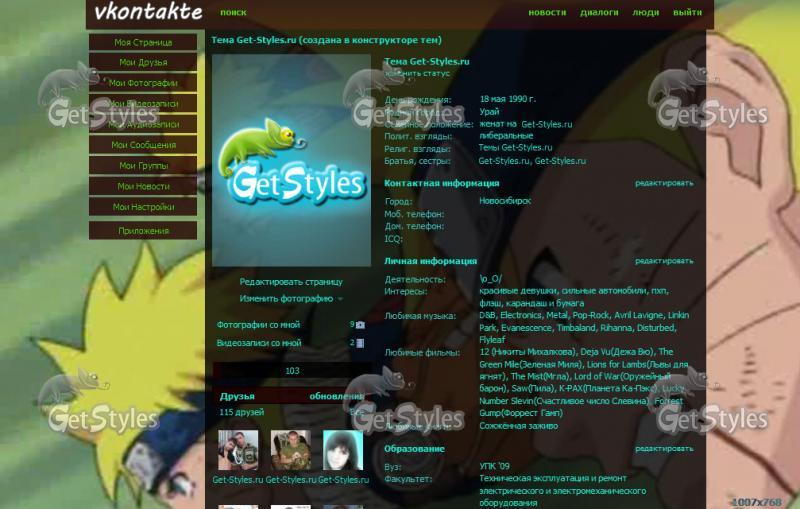Click Новосибирск city link
The height and width of the screenshot is (509, 800).
[x=505, y=201]
